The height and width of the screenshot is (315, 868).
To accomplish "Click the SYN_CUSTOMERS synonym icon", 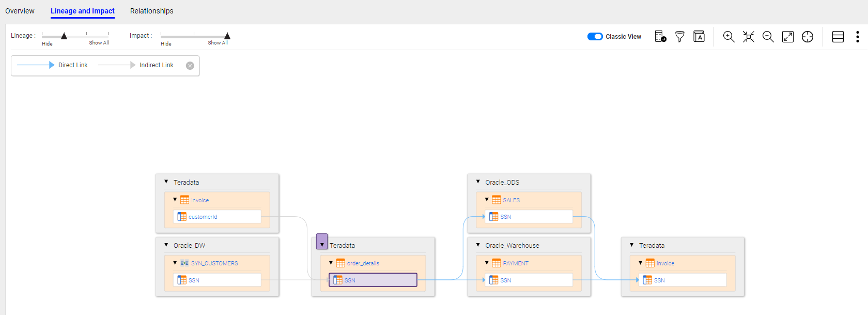I will point(184,263).
